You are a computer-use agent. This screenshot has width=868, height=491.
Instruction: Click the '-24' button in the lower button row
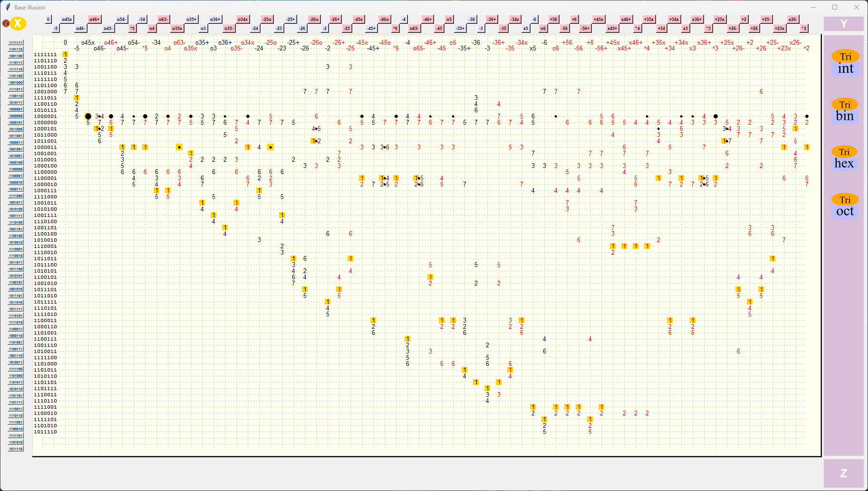tap(255, 28)
